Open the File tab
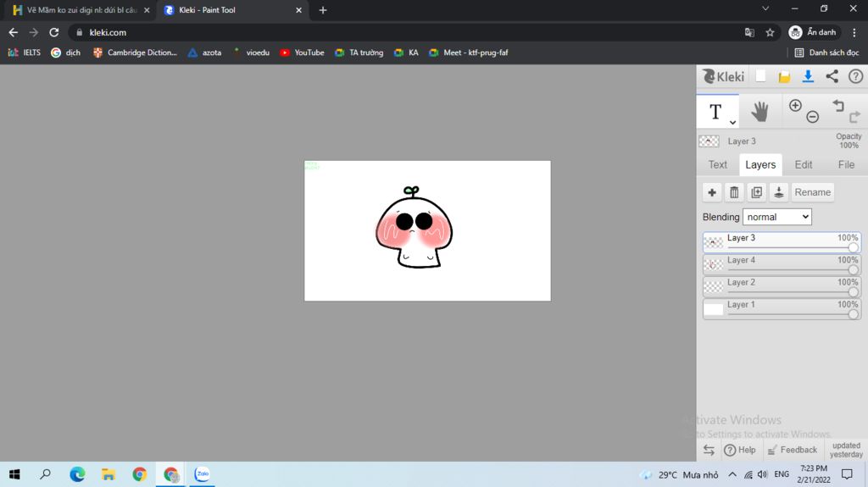The height and width of the screenshot is (487, 868). coord(846,164)
